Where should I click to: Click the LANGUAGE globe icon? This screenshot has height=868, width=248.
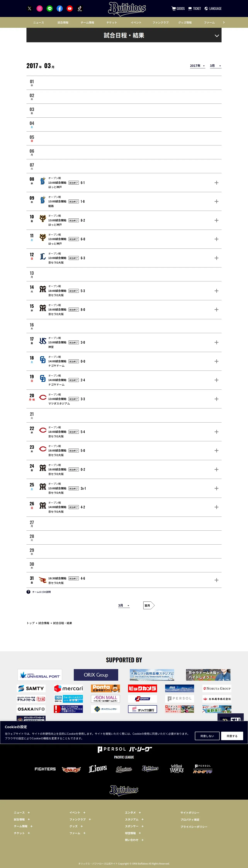click(206, 8)
